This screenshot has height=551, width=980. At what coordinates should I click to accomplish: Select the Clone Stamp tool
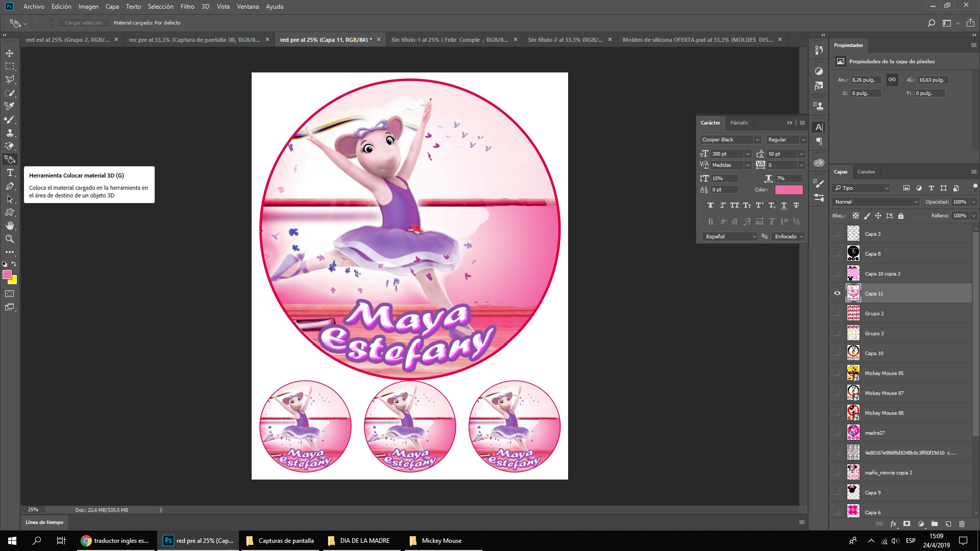tap(10, 133)
